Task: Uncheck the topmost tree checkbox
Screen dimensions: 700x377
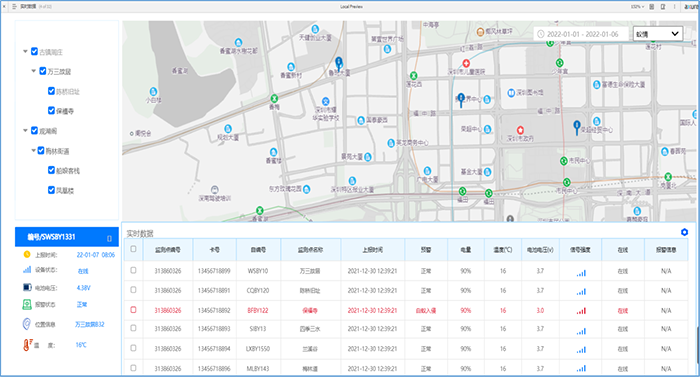Action: pos(34,51)
